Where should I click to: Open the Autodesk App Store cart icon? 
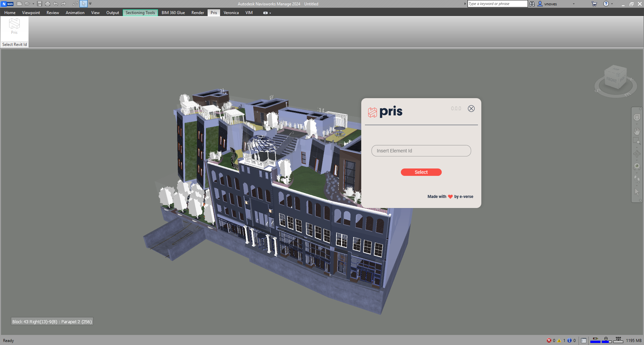click(x=594, y=4)
